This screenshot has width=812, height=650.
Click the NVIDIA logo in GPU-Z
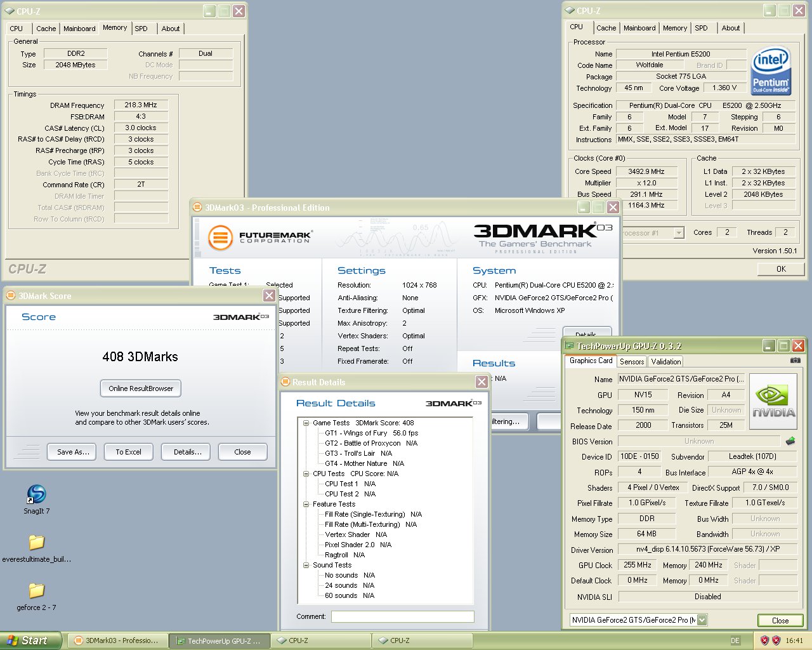pyautogui.click(x=773, y=402)
